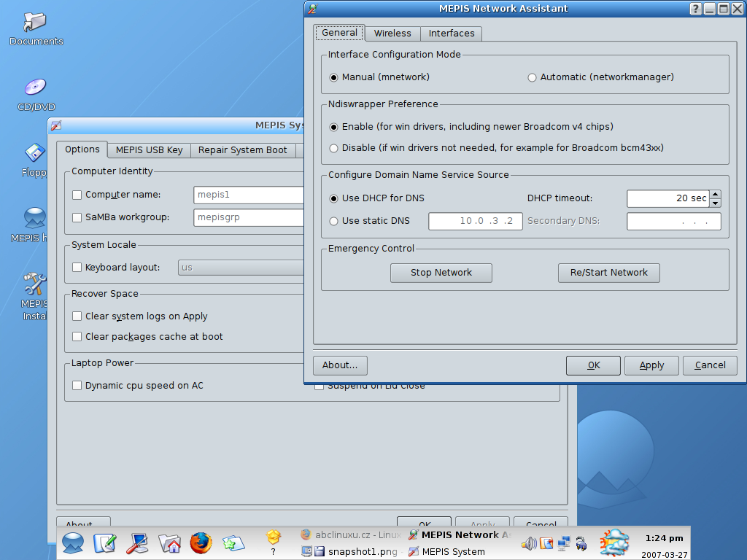Open the CD/DVD desktop icon
Viewport: 747px width, 560px height.
pyautogui.click(x=35, y=87)
